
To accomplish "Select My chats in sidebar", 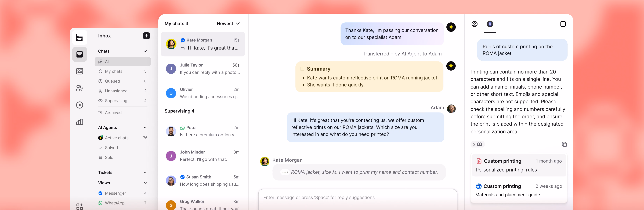I will 123,71.
